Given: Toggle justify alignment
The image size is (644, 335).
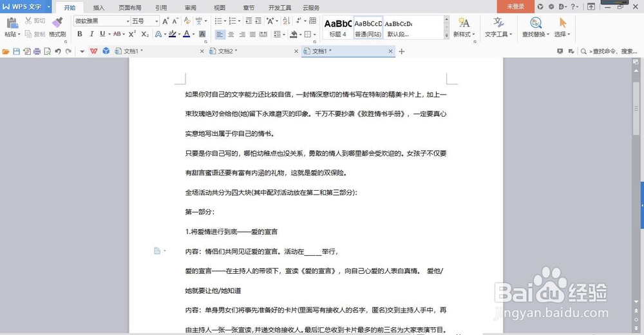Looking at the screenshot, I should point(252,35).
